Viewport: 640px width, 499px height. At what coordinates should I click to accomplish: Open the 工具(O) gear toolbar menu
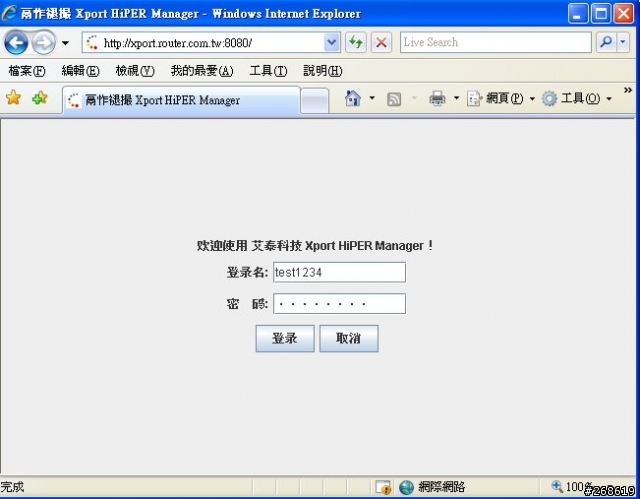pyautogui.click(x=576, y=98)
